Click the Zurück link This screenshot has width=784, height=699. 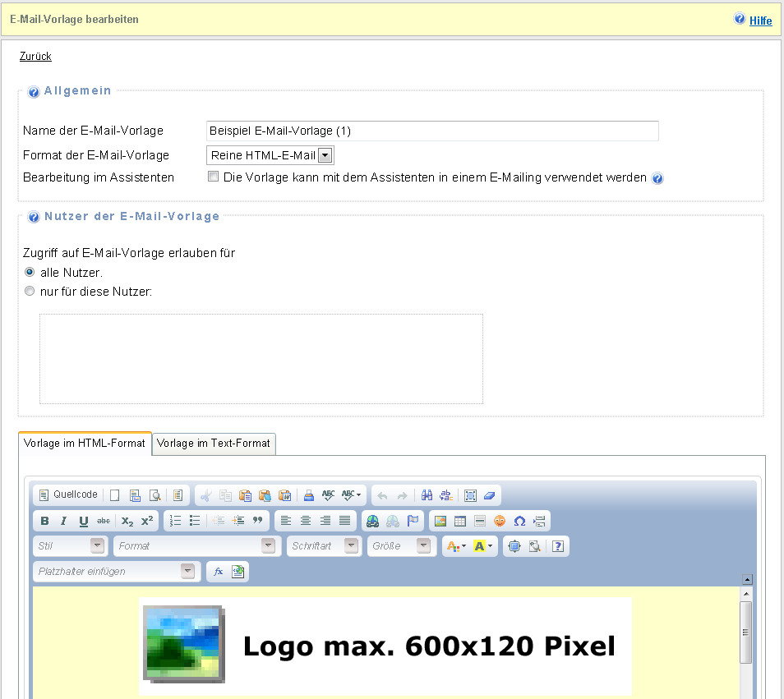35,57
